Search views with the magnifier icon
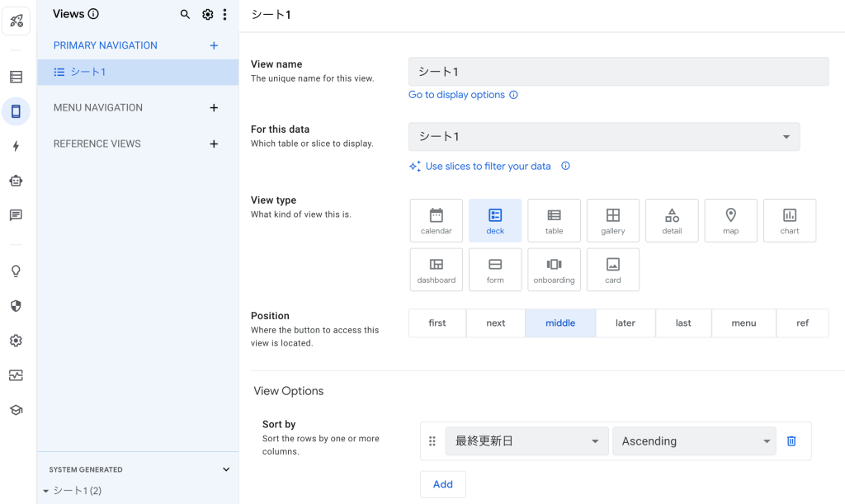Screen dimensions: 845x504 (185, 14)
